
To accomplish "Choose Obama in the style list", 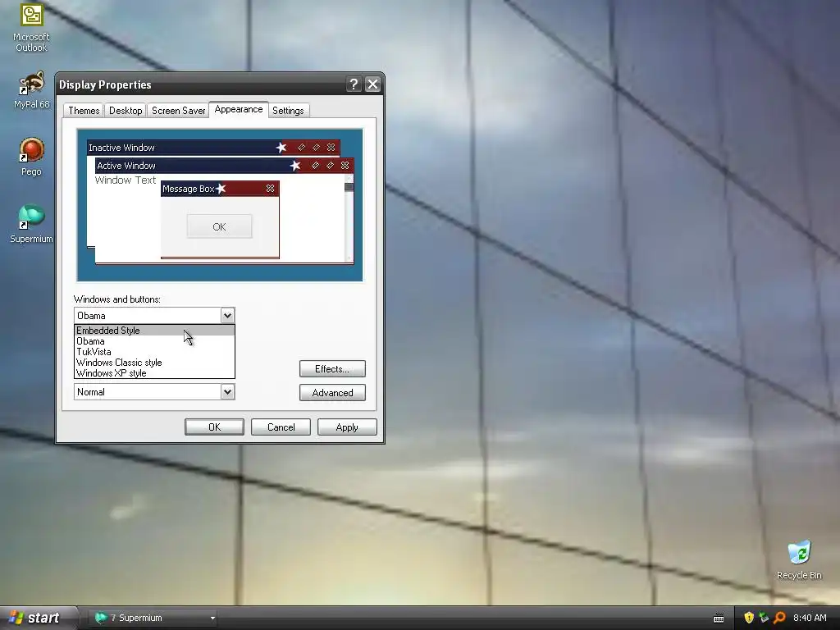I will coord(154,341).
